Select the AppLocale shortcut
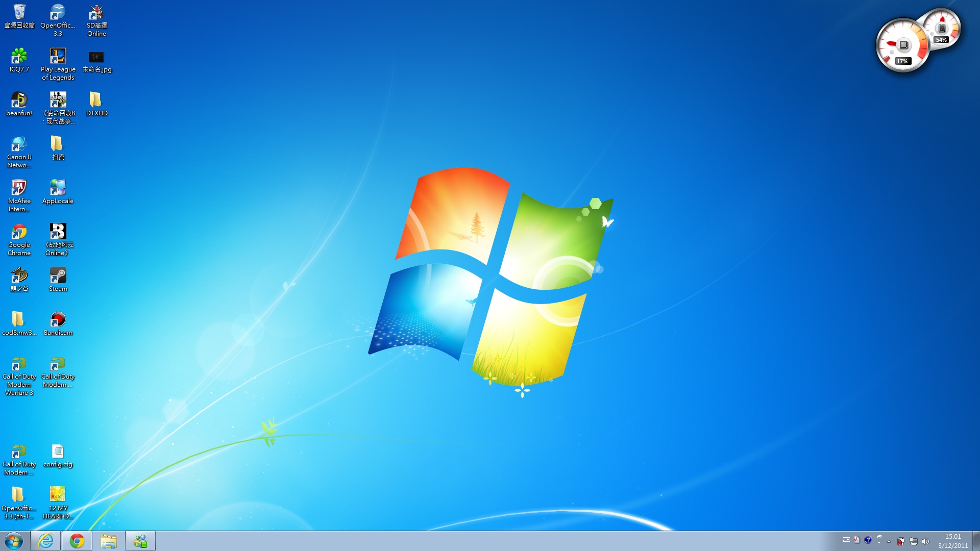Viewport: 980px width, 551px height. point(58,192)
